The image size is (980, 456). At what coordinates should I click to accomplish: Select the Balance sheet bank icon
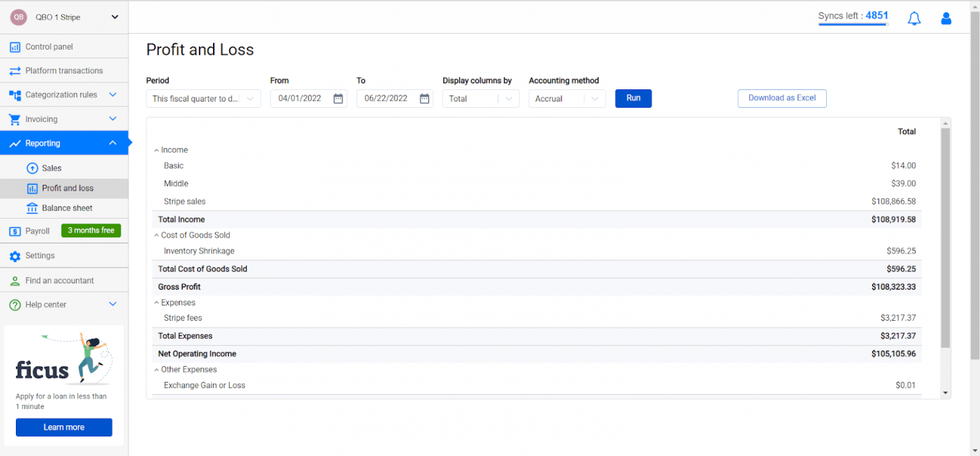coord(32,208)
